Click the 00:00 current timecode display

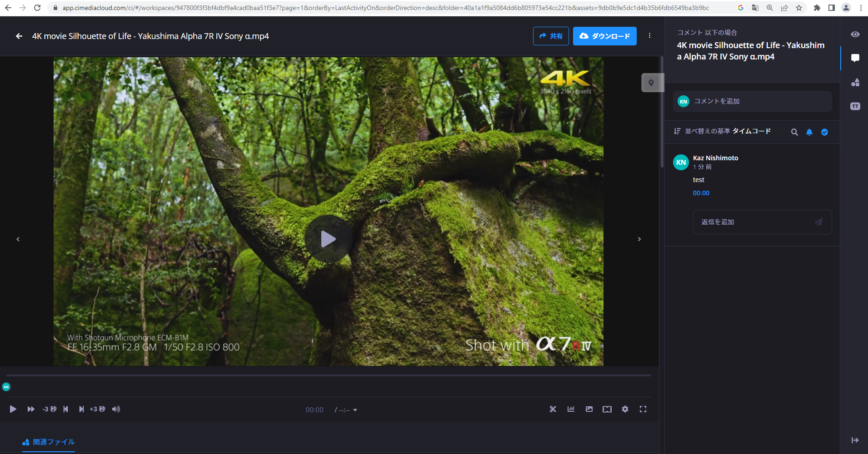coord(314,410)
